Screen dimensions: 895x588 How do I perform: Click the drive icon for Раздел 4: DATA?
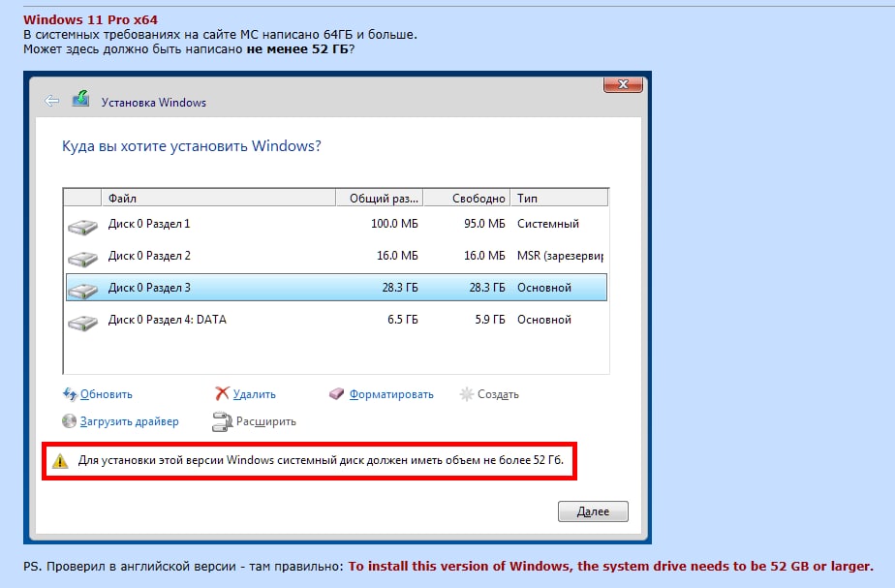pos(82,323)
